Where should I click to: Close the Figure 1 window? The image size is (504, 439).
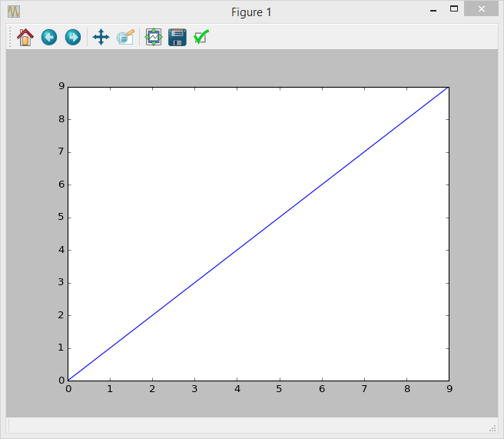[x=481, y=9]
